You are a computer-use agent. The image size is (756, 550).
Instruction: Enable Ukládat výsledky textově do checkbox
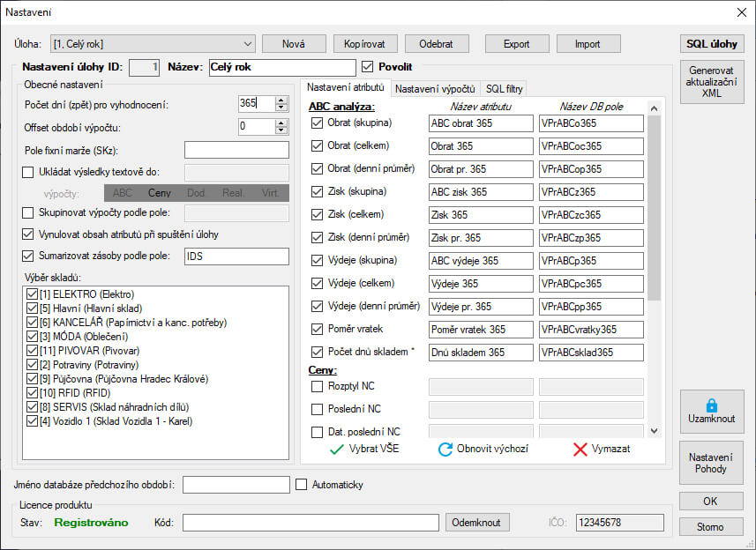coord(28,172)
